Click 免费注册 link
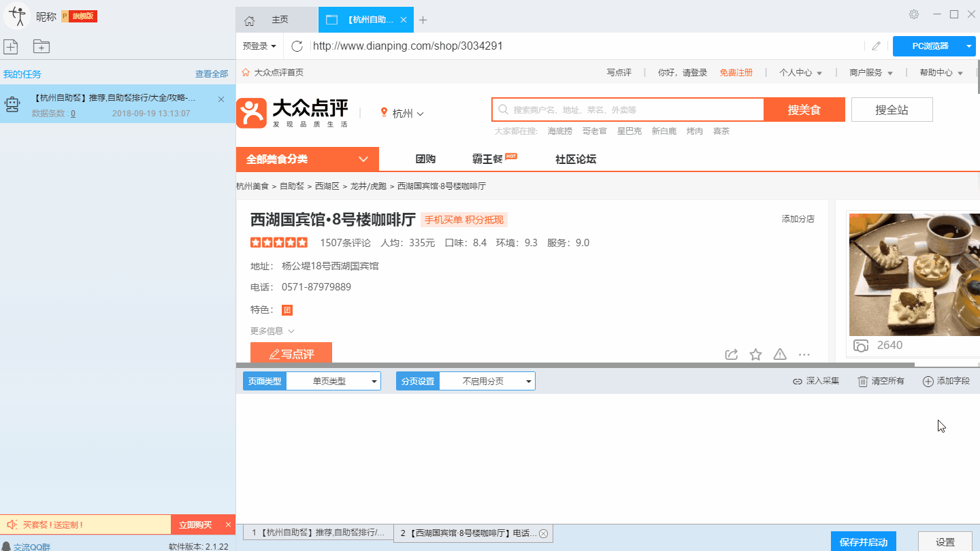Viewport: 980px width, 551px height. point(736,73)
